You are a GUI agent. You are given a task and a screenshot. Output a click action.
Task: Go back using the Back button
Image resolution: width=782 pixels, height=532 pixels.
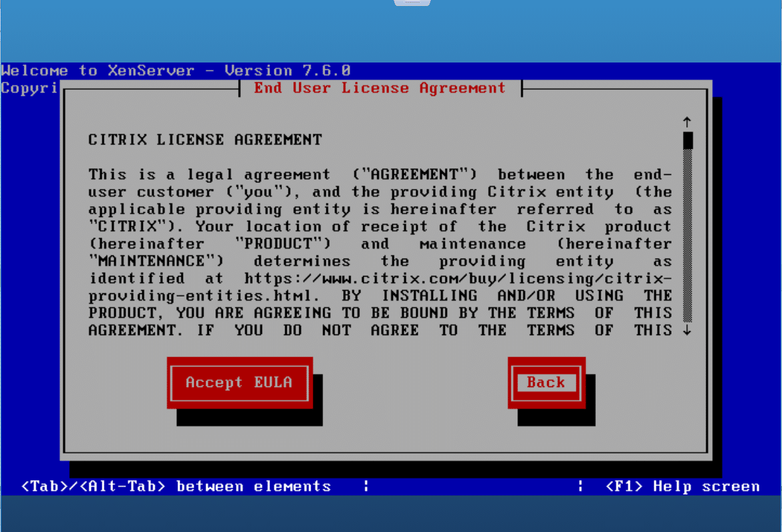point(546,382)
